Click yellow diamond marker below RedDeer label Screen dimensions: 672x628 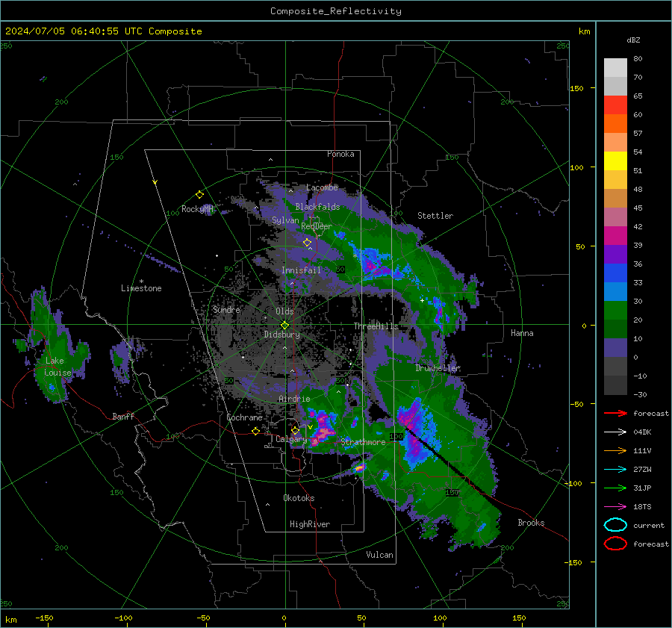tap(307, 243)
